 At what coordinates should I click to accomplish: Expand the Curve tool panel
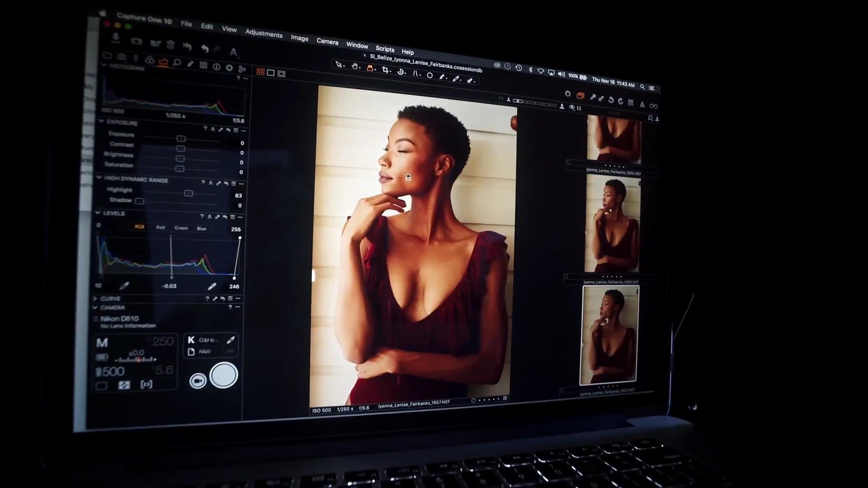coord(95,298)
